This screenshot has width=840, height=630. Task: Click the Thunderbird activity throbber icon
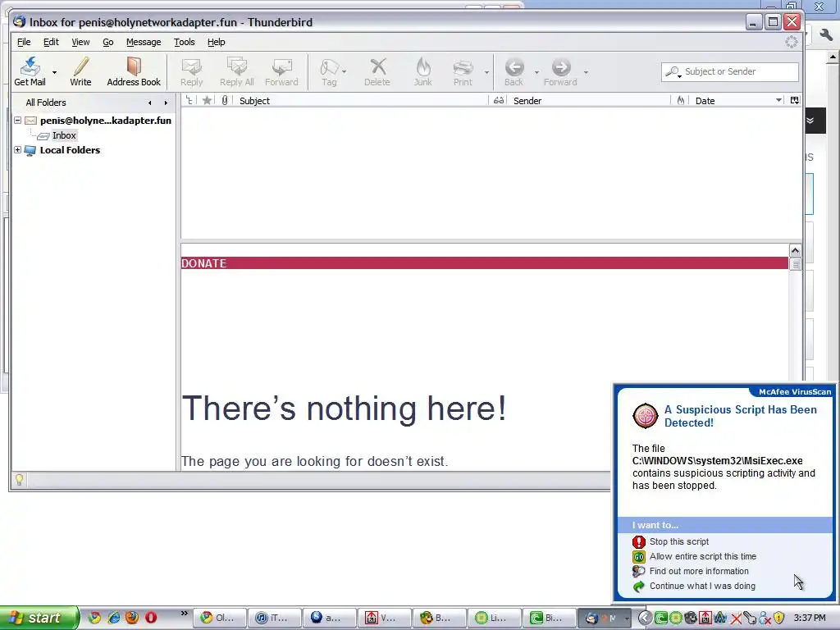792,42
